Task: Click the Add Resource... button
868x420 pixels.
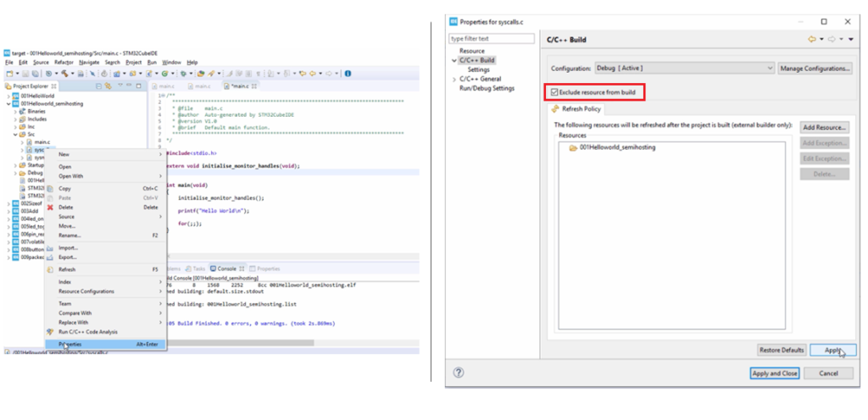Action: (x=824, y=128)
